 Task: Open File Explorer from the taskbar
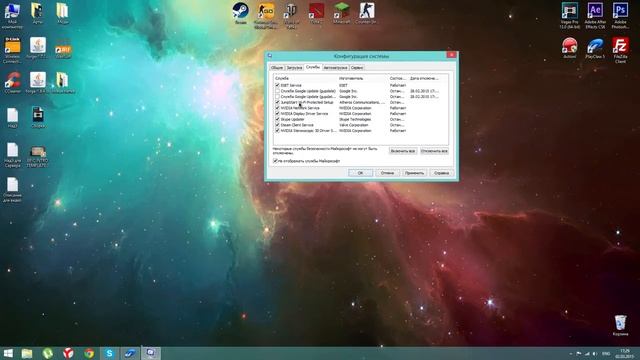click(x=27, y=353)
